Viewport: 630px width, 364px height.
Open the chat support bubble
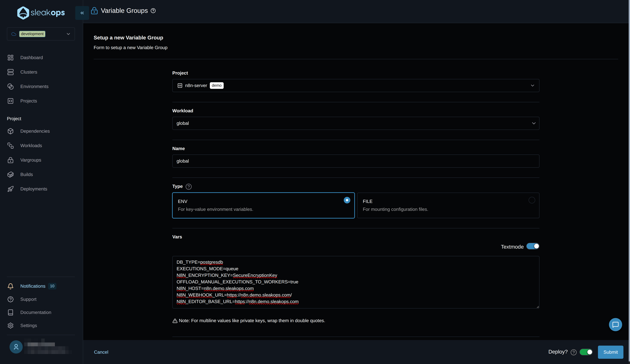click(x=616, y=324)
